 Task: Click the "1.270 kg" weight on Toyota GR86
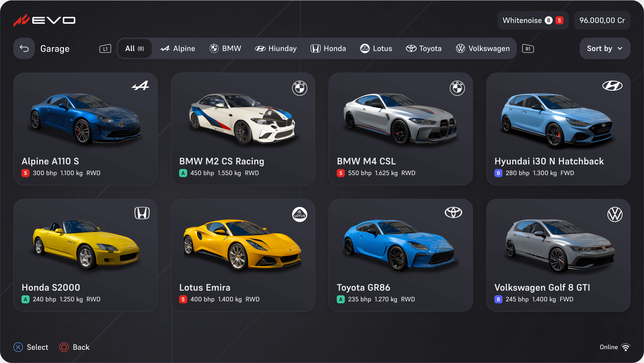coord(386,299)
